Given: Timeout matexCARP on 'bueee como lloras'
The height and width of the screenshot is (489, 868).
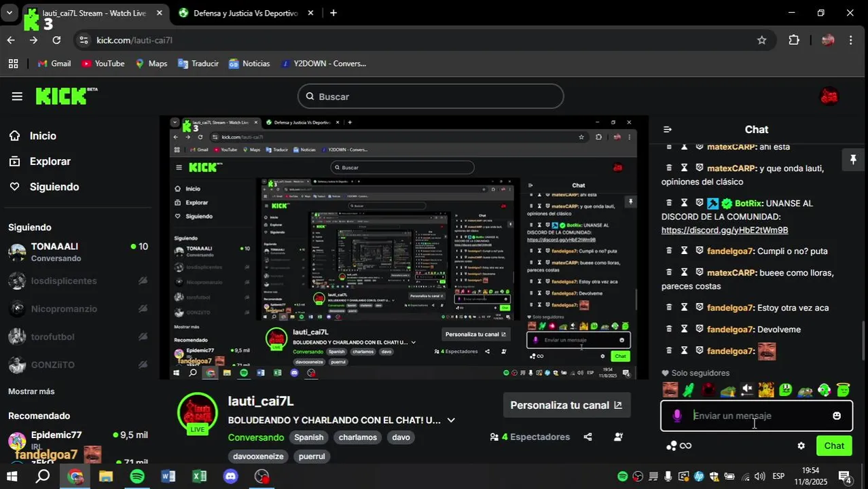Looking at the screenshot, I should (x=685, y=272).
